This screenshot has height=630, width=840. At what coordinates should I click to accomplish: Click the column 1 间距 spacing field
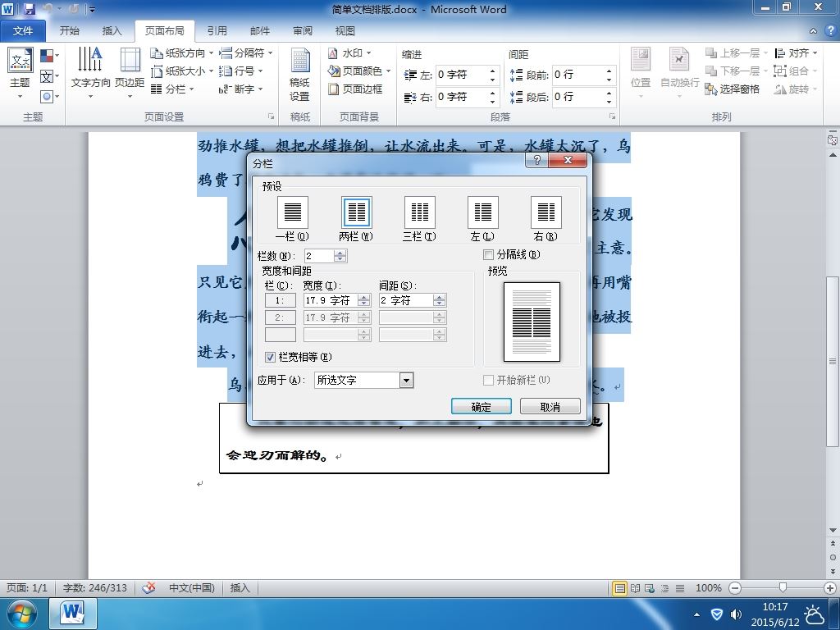tap(405, 300)
